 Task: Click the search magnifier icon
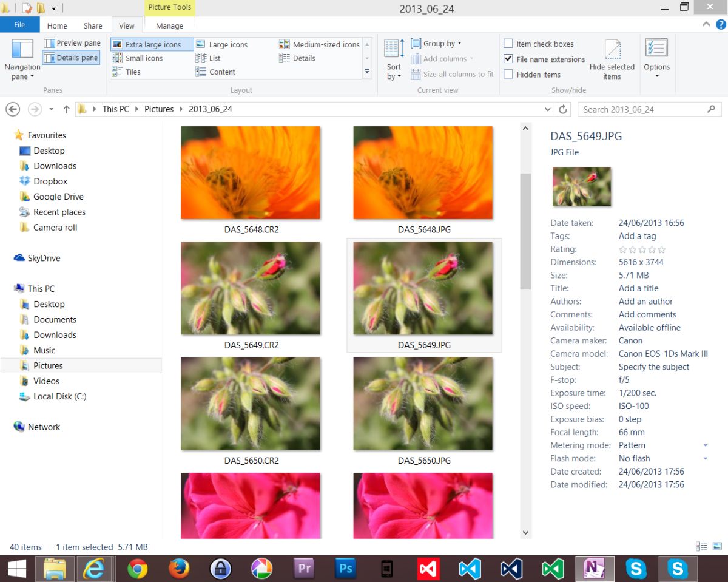coord(711,109)
